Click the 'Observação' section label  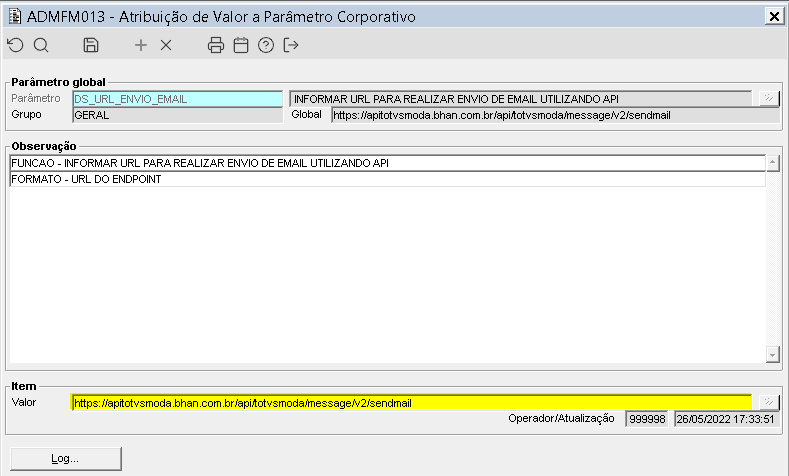[x=44, y=146]
